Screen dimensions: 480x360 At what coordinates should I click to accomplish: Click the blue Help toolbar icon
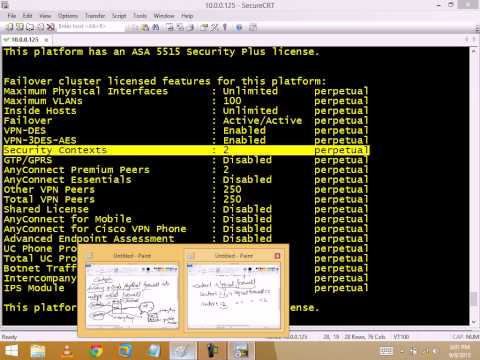[x=239, y=28]
